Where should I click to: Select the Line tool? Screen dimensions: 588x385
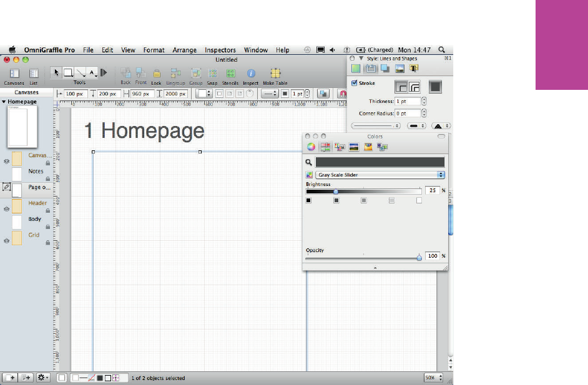81,72
